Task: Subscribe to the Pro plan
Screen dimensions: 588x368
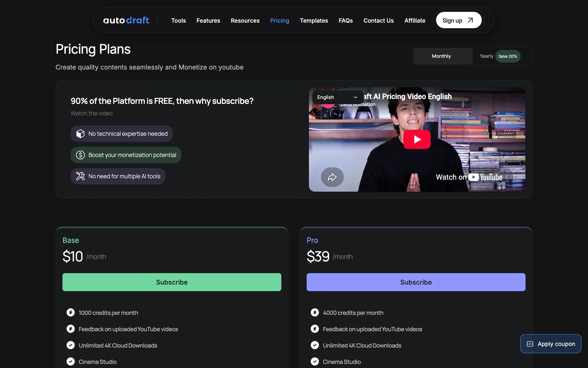Action: click(x=416, y=282)
